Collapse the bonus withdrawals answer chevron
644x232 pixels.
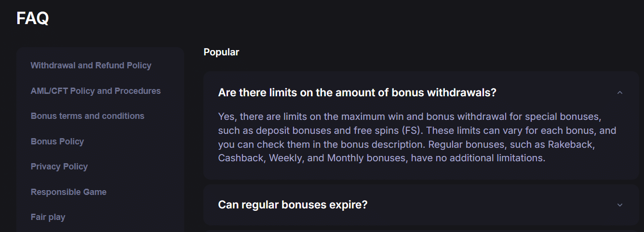(620, 92)
